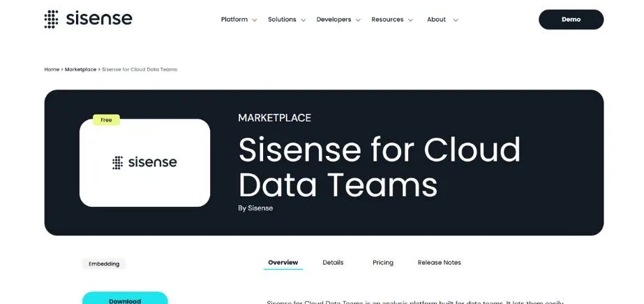Open the Developers menu

coord(334,20)
